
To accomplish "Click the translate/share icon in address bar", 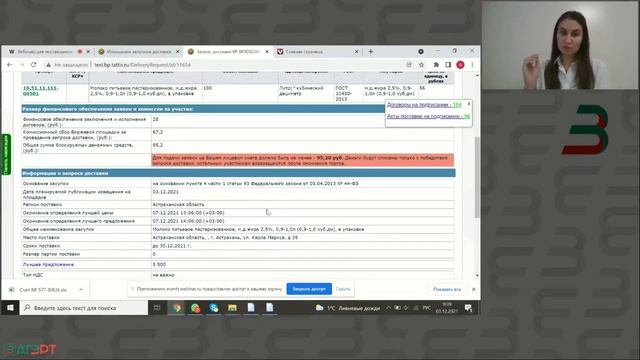I will [409, 64].
